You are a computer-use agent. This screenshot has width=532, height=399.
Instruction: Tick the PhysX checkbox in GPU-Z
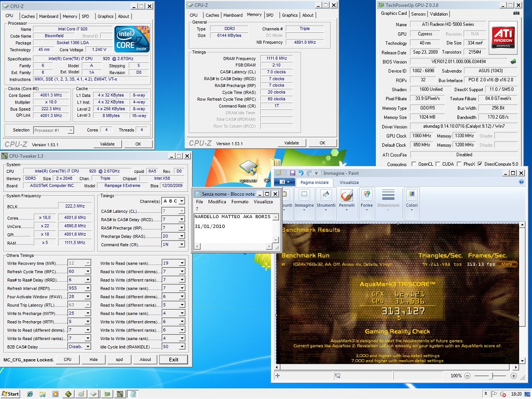(x=459, y=164)
